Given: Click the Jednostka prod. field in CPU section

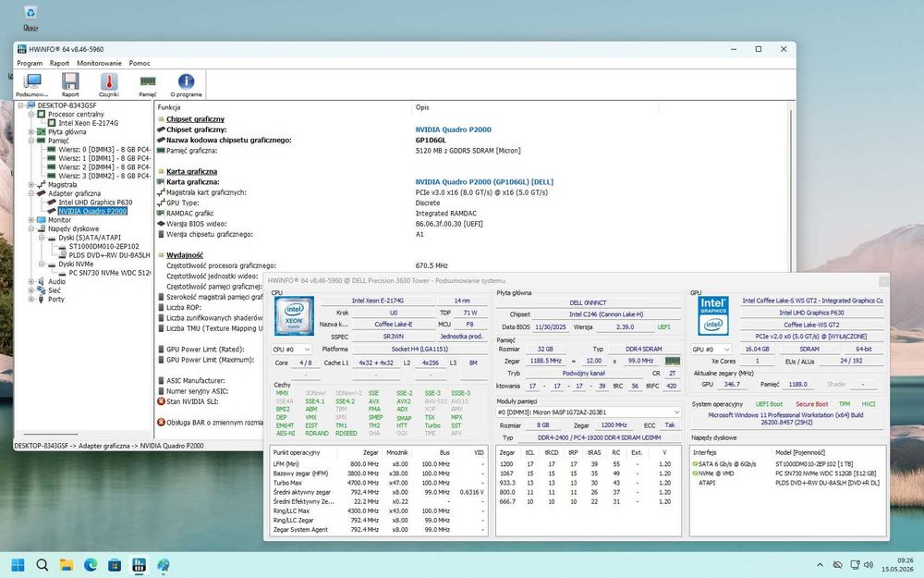Looking at the screenshot, I should [x=461, y=337].
